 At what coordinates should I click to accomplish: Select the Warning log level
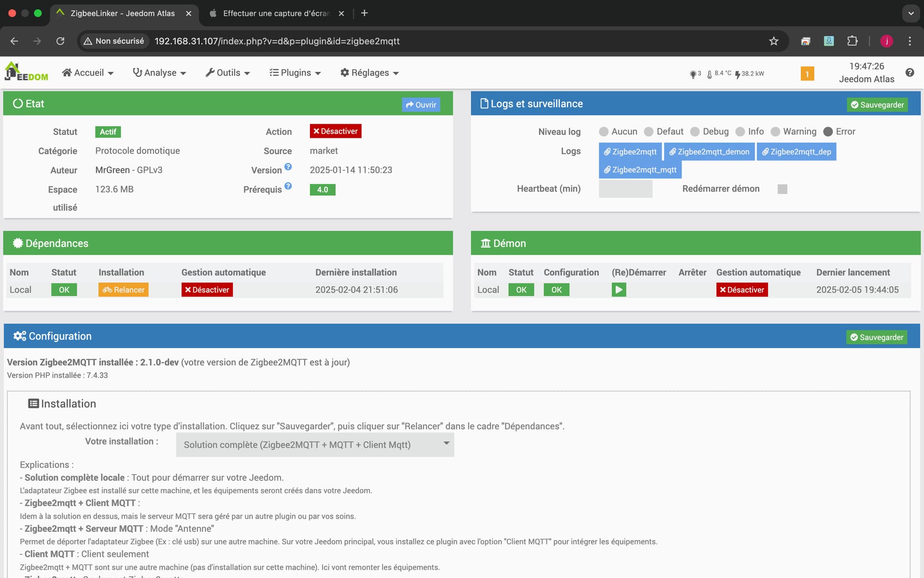point(775,131)
